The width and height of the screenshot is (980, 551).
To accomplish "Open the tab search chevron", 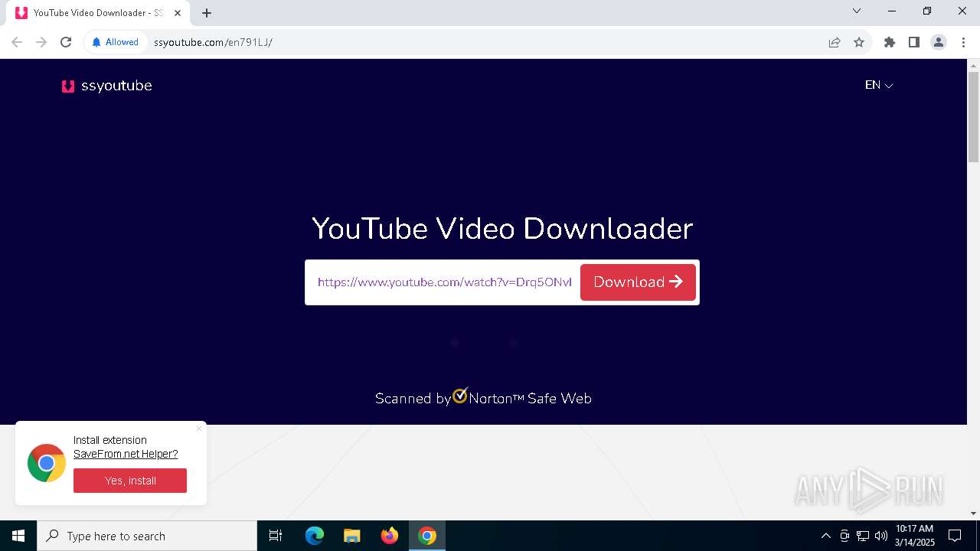I will (857, 11).
